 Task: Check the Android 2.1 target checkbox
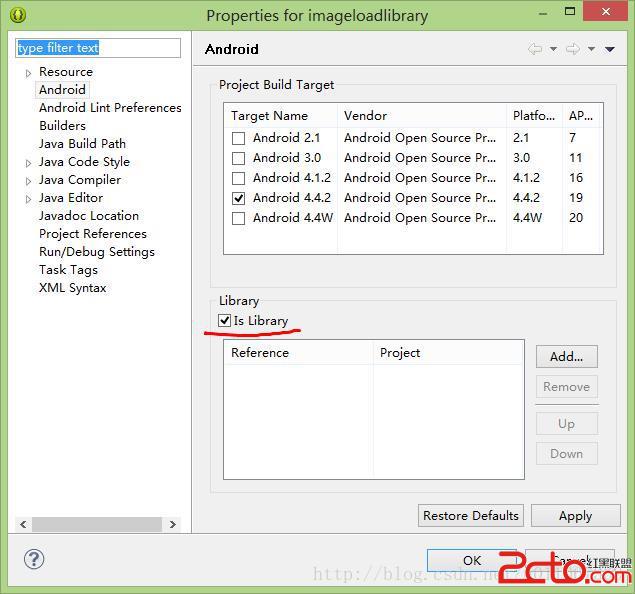239,138
